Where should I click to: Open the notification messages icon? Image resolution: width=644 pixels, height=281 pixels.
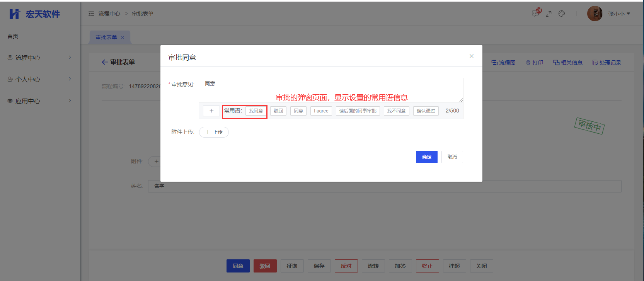tap(536, 13)
